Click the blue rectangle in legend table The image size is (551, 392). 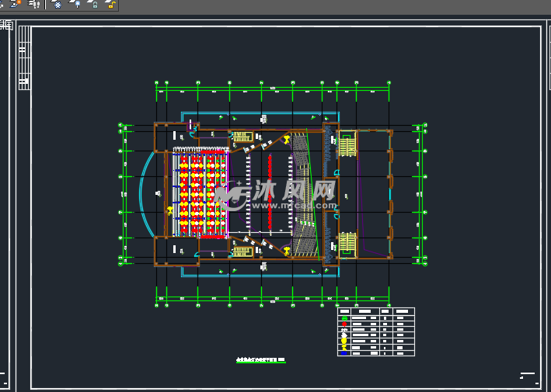click(344, 352)
